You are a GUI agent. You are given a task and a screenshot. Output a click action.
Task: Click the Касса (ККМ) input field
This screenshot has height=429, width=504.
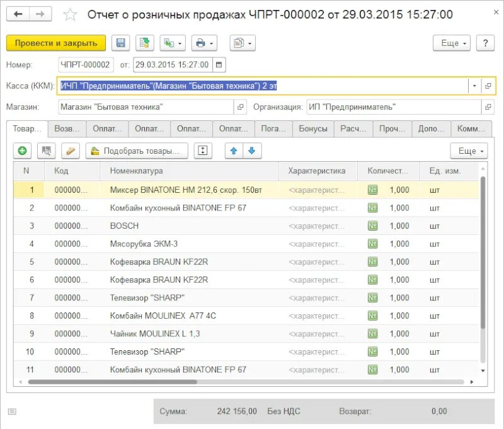263,86
